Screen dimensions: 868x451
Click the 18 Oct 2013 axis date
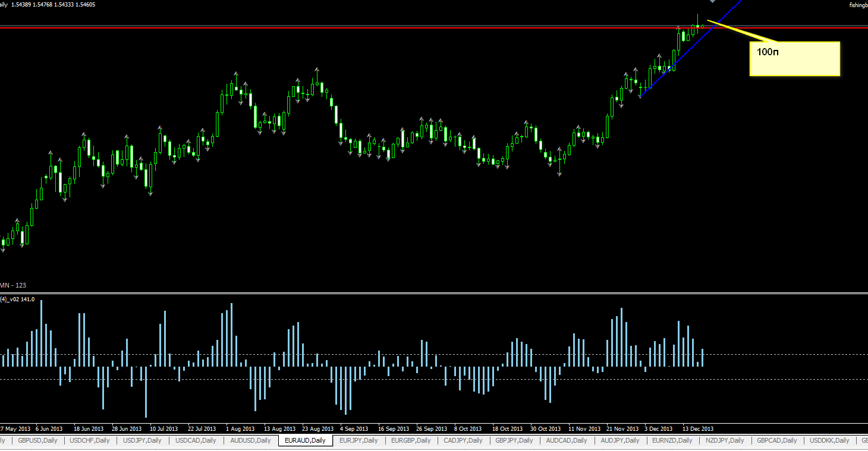pyautogui.click(x=507, y=428)
